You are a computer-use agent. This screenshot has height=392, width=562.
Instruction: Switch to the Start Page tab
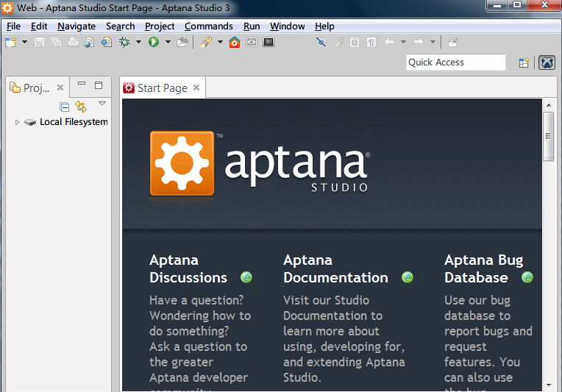(x=162, y=88)
